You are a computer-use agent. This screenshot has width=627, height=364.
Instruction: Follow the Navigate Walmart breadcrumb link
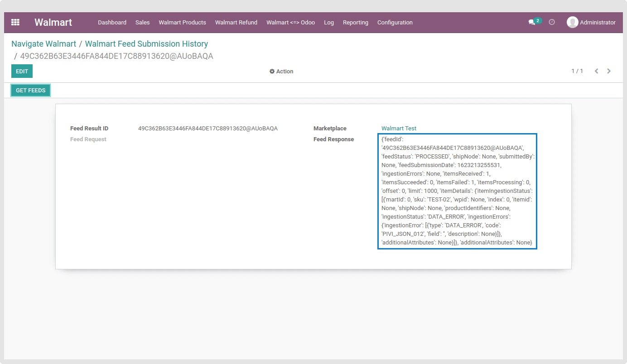pos(44,44)
